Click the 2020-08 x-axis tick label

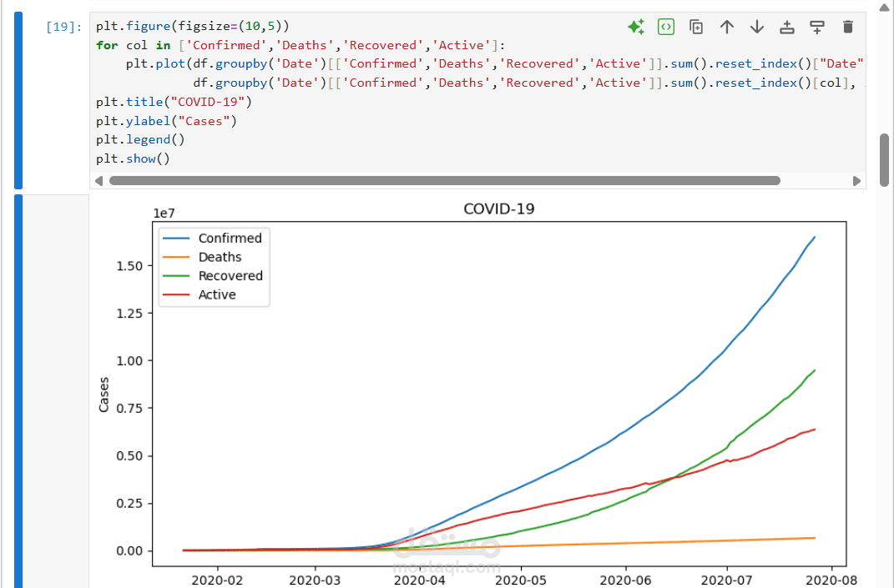point(831,580)
